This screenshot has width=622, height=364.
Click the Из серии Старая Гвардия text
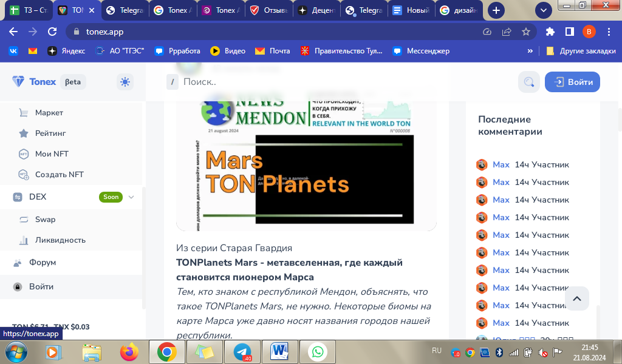click(x=234, y=248)
